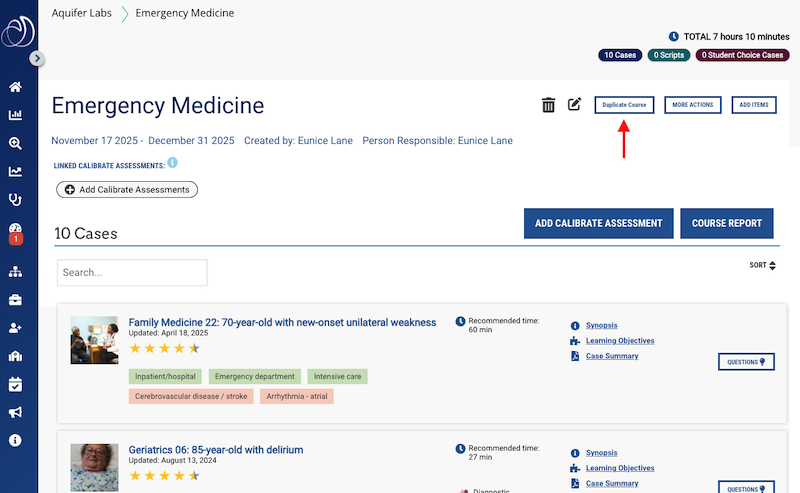Click 'Created by: Eunice Lane' text
800x493 pixels.
pos(298,140)
